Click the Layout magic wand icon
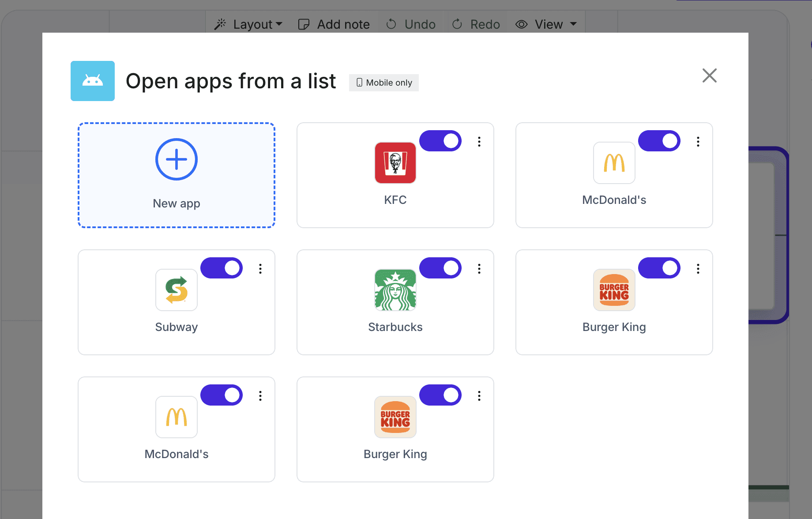This screenshot has height=519, width=812. pos(220,24)
